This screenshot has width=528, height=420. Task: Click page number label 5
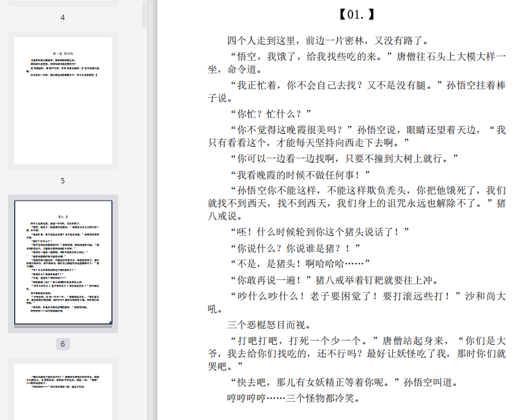click(x=62, y=181)
